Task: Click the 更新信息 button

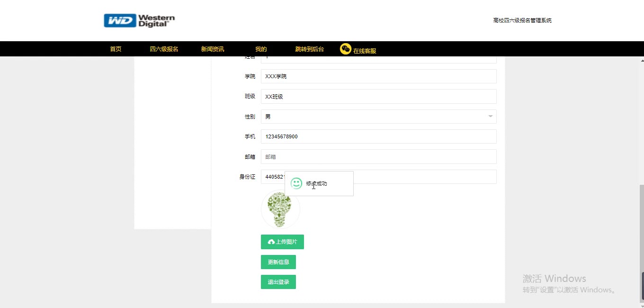Action: click(278, 262)
